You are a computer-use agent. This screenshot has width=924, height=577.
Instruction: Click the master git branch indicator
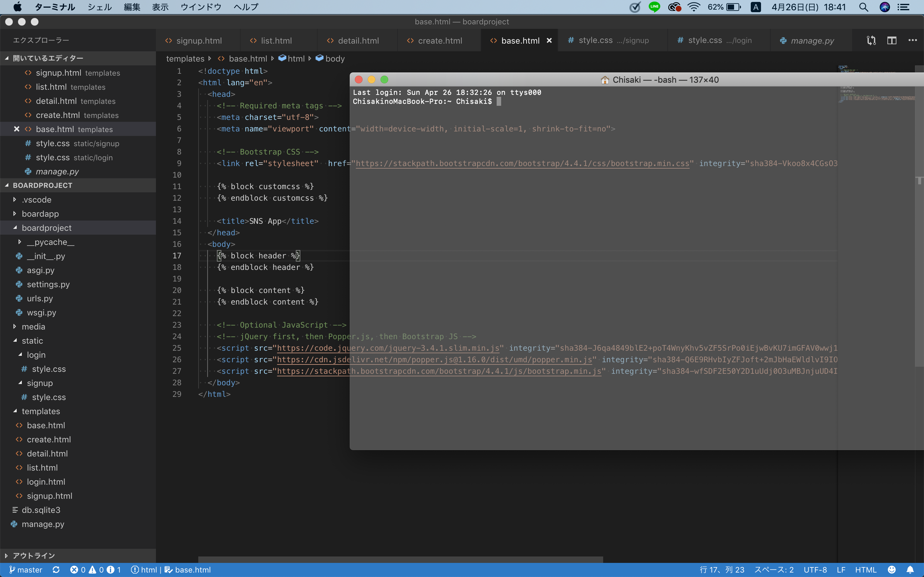[x=26, y=570]
